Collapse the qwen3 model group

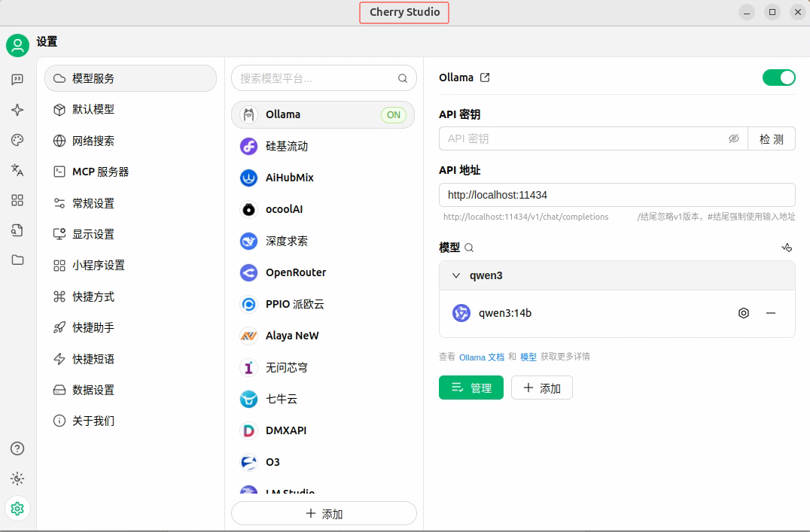[456, 275]
